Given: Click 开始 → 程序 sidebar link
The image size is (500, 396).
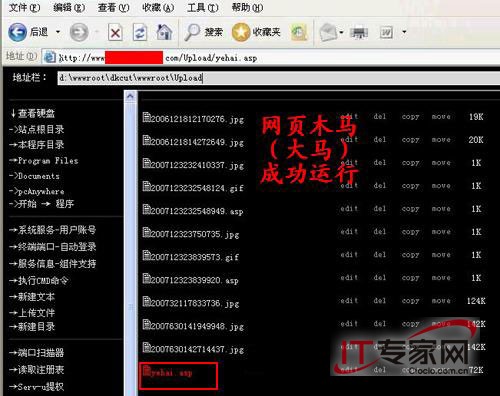Looking at the screenshot, I should 42,204.
